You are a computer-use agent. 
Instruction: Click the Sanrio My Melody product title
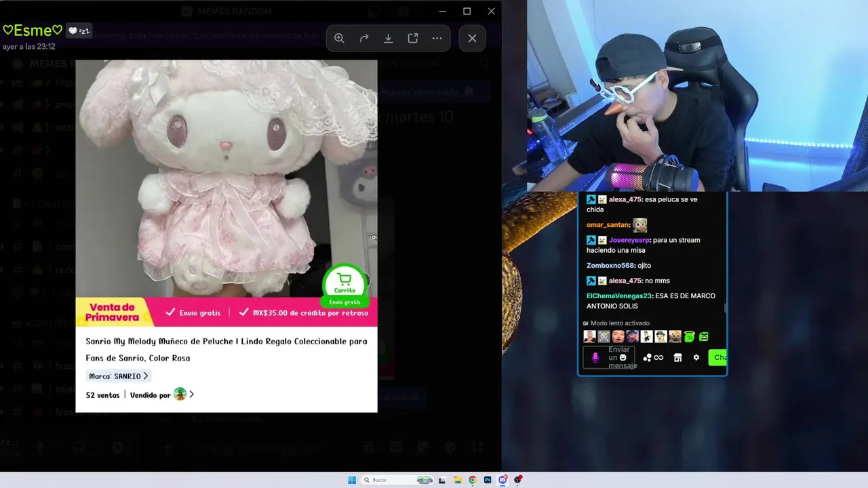(226, 350)
